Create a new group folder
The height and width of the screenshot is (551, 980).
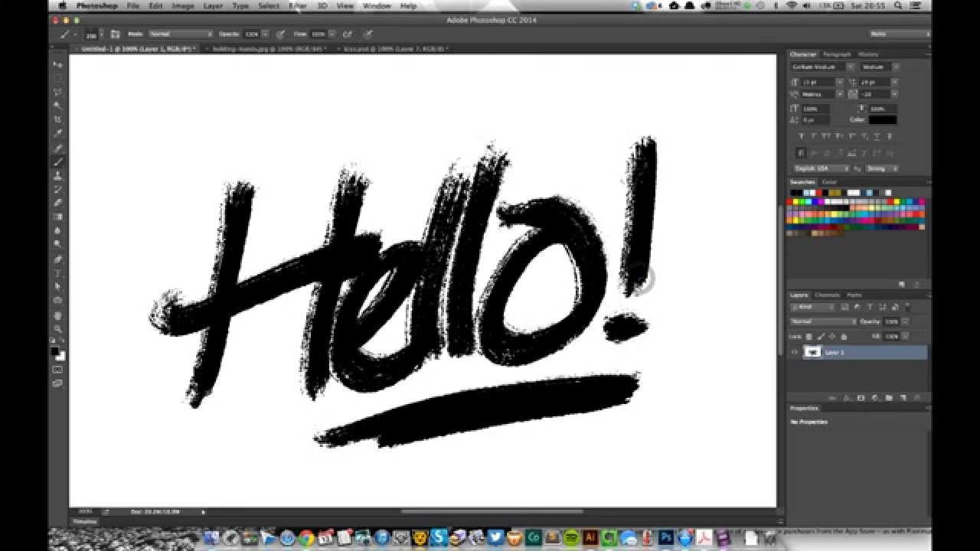click(888, 398)
